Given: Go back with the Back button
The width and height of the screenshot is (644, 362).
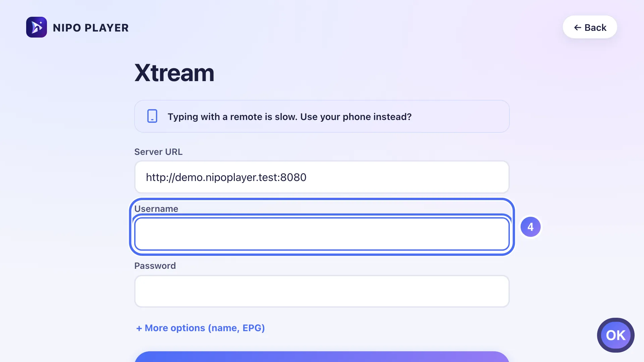Looking at the screenshot, I should point(590,27).
